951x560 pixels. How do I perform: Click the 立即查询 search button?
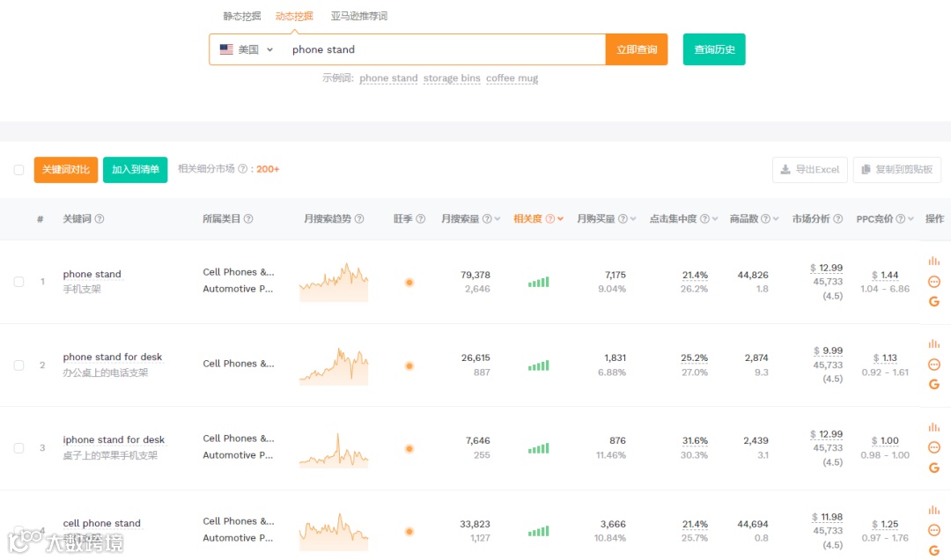coord(637,49)
